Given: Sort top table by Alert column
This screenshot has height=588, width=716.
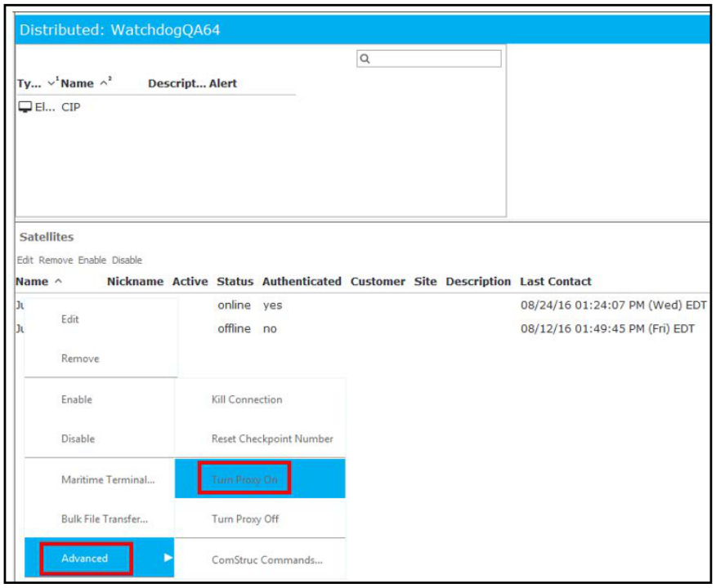Looking at the screenshot, I should pyautogui.click(x=223, y=83).
